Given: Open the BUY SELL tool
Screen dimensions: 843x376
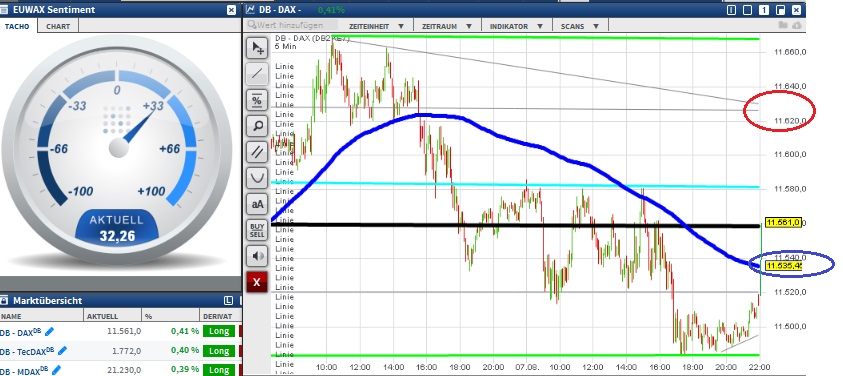Looking at the screenshot, I should (257, 230).
